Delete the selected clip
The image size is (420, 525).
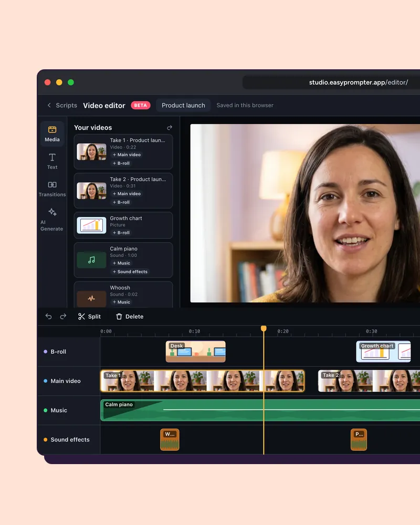[x=130, y=317]
